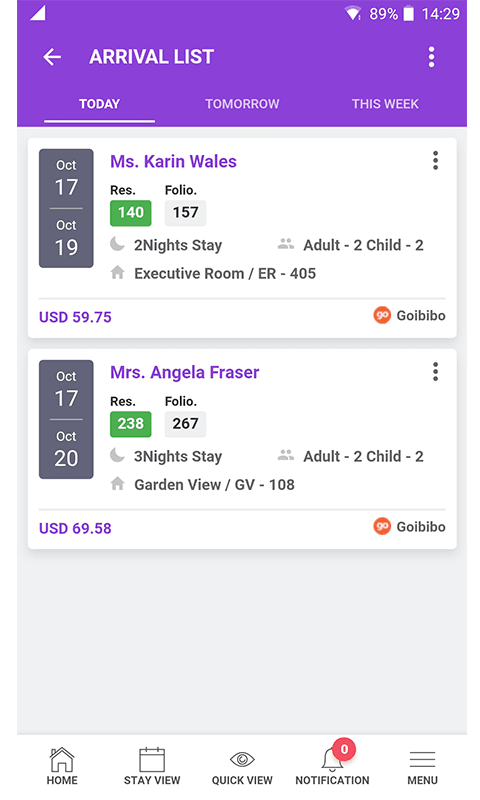
Task: Open Notification bell icon
Action: click(x=333, y=759)
